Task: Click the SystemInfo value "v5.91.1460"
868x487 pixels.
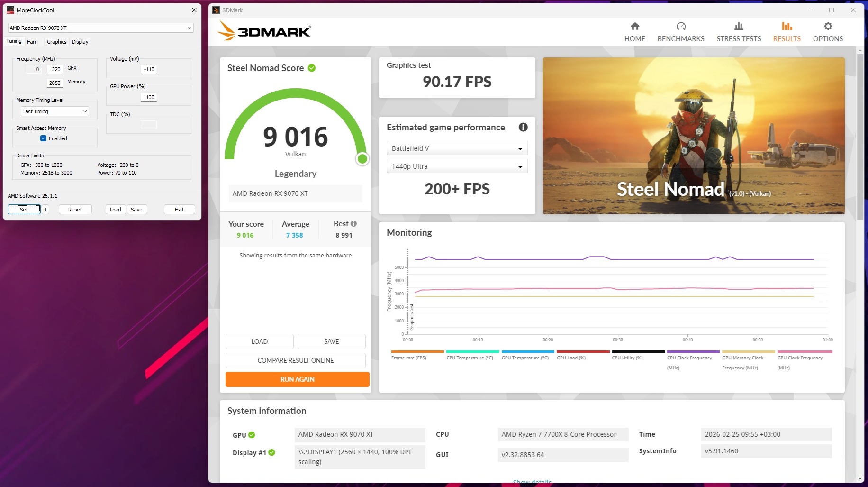Action: pos(766,451)
